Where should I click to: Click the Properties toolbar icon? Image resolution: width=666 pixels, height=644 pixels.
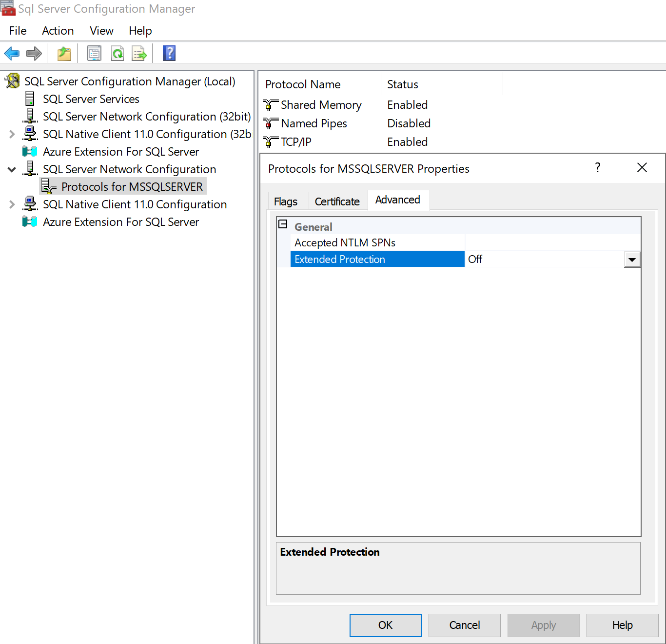[94, 53]
